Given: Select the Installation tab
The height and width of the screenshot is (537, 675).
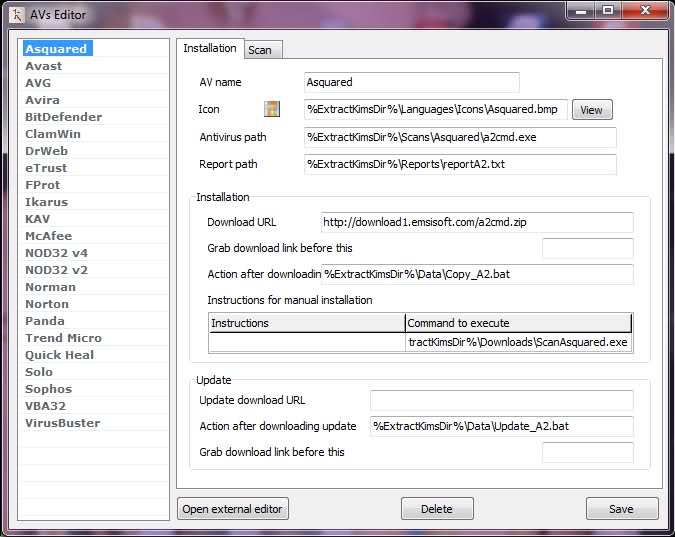Looking at the screenshot, I should (x=210, y=48).
